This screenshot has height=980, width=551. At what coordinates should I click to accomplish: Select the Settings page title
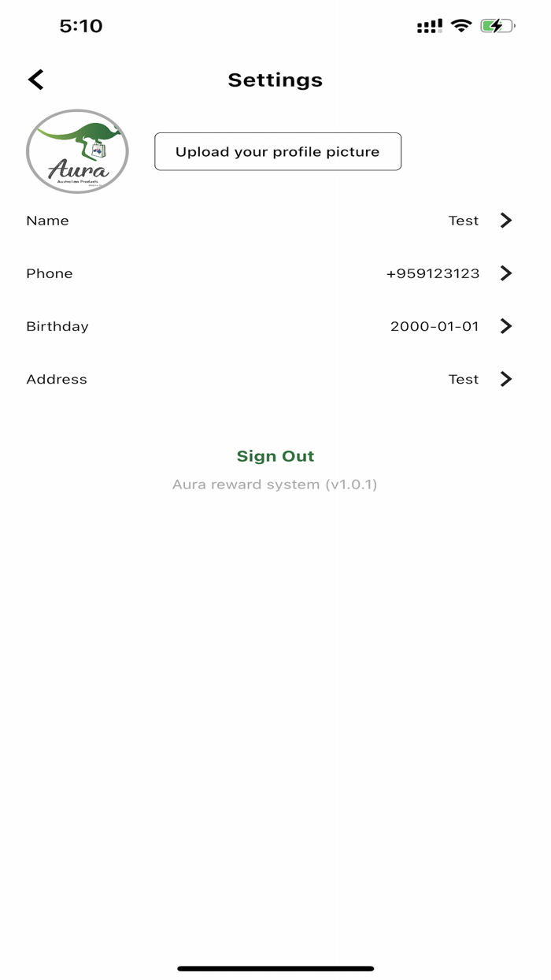[x=275, y=80]
